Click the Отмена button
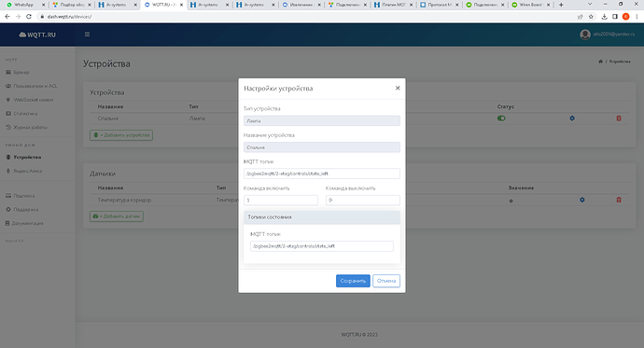This screenshot has width=644, height=348. pos(386,281)
